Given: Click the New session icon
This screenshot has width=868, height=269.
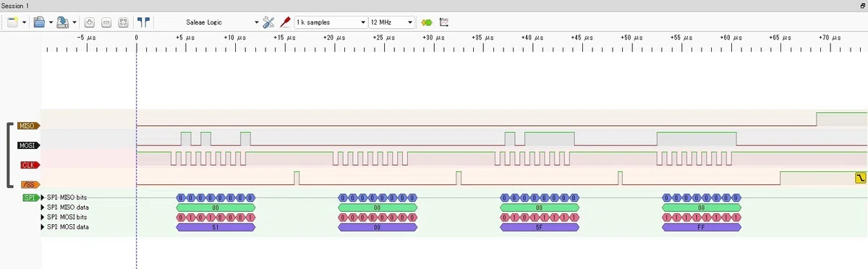Looking at the screenshot, I should click(x=13, y=22).
